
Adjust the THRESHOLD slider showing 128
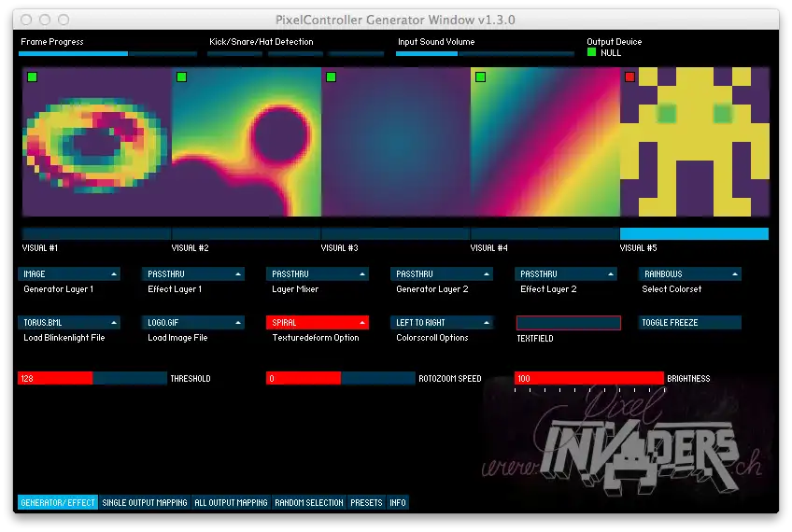[92, 379]
